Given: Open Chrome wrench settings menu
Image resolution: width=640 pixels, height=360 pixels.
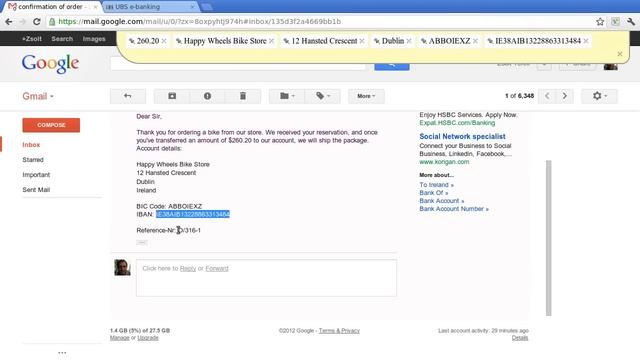Looking at the screenshot, I should click(631, 22).
